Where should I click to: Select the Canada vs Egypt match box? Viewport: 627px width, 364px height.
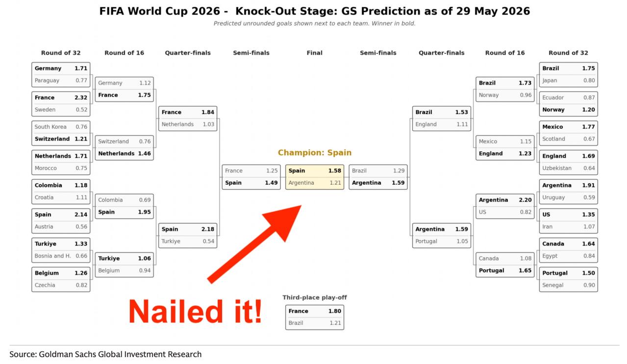click(x=569, y=250)
